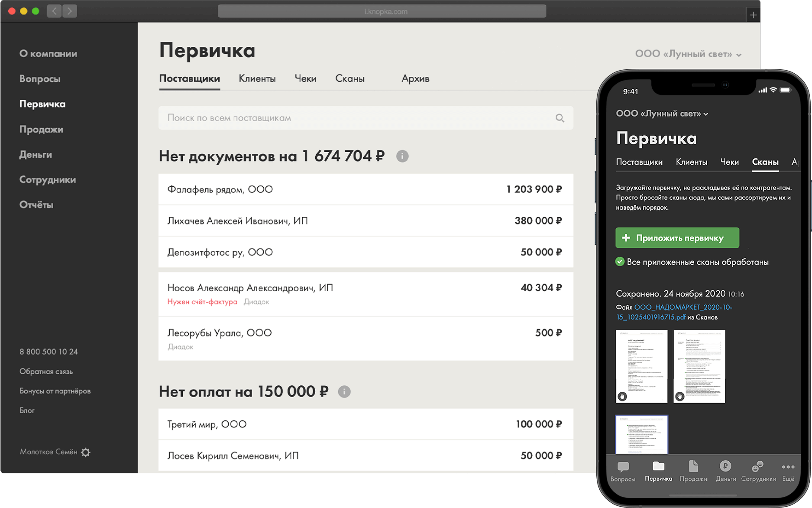Tap Ещё three-dots icon in phone tab bar

(x=788, y=467)
